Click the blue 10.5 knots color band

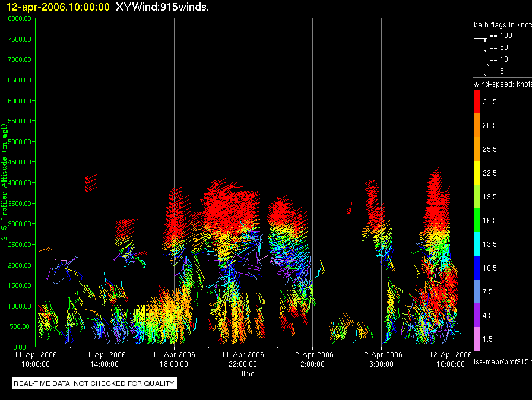pos(477,268)
